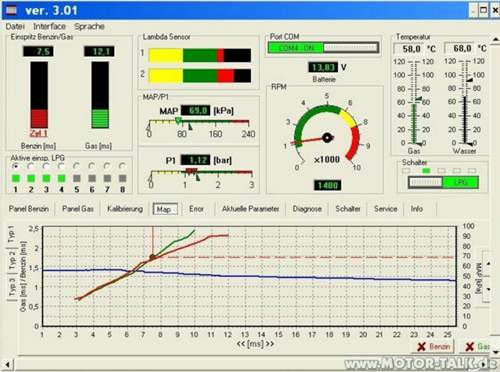Viewport: 500px width, 372px height.
Task: Click the green MAP slider marker
Action: [178, 121]
